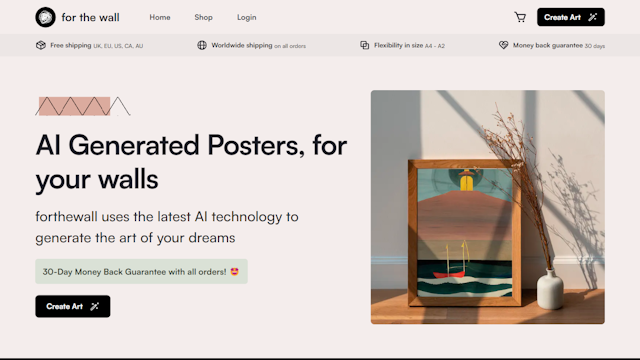
Task: Go to the Shop page
Action: [203, 17]
